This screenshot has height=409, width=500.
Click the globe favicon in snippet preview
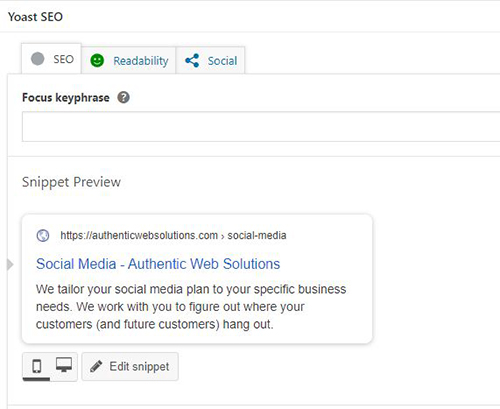(x=43, y=236)
